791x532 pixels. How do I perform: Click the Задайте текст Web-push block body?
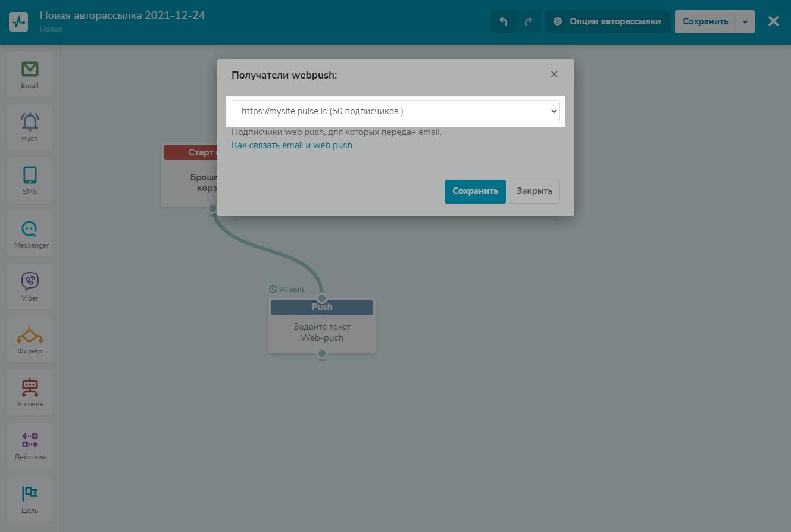click(322, 333)
